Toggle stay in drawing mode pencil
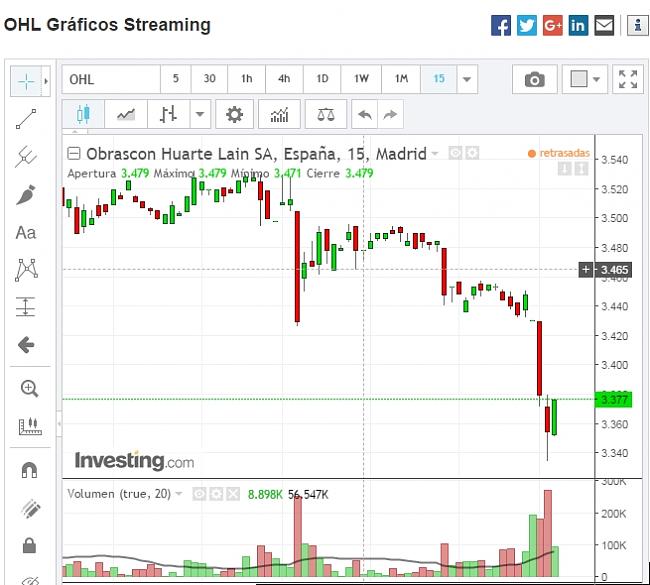Viewport: 650px width, 585px height. pos(30,509)
